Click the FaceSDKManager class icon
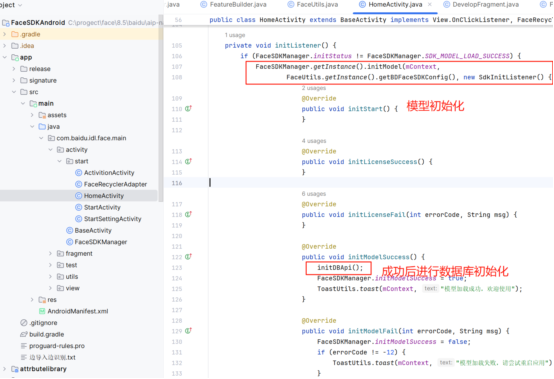The height and width of the screenshot is (379, 554). point(70,242)
